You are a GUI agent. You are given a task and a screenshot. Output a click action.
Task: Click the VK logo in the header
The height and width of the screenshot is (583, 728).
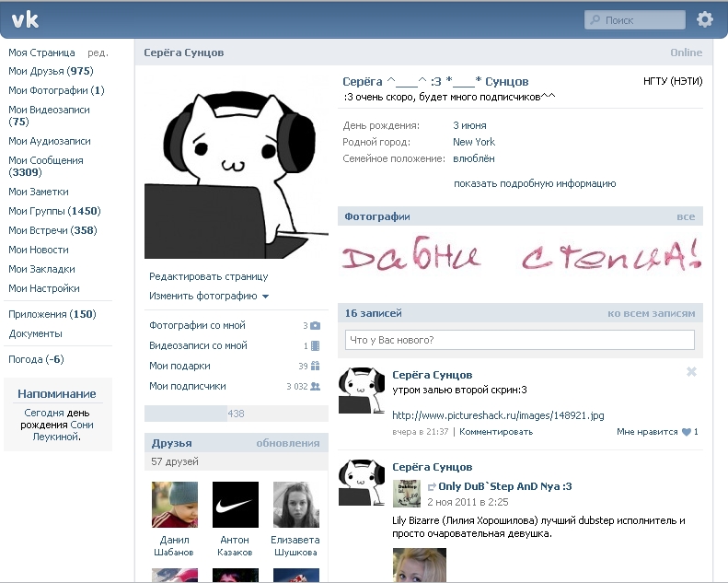(x=25, y=20)
